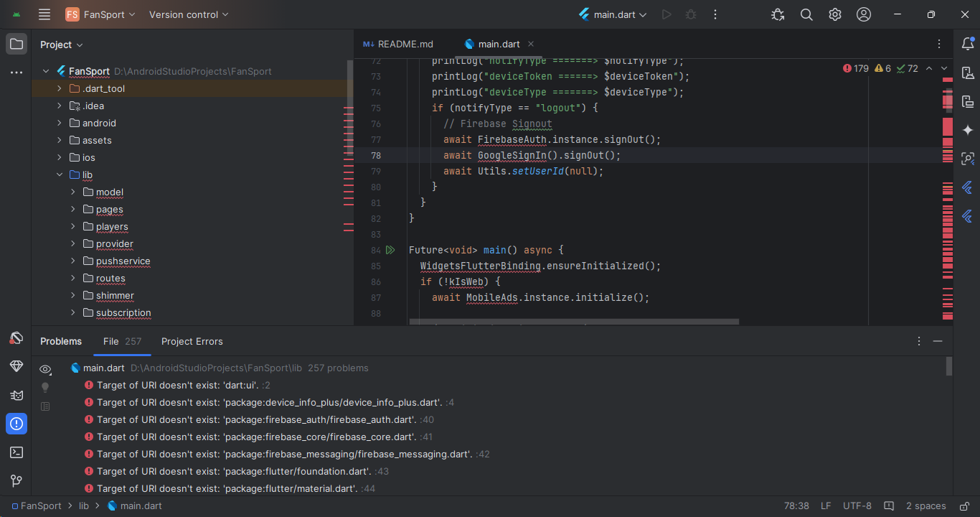Start debugging with the Debug bug icon
980x517 pixels.
click(x=691, y=14)
